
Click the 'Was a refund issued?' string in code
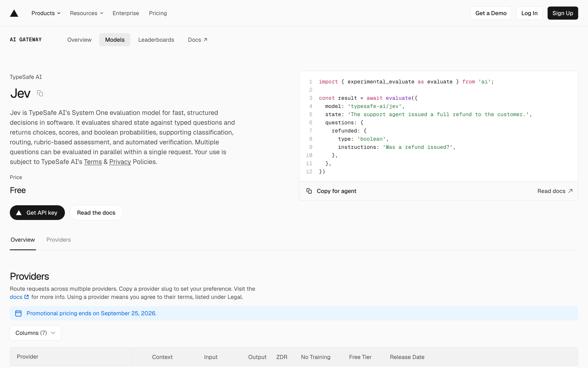[418, 147]
